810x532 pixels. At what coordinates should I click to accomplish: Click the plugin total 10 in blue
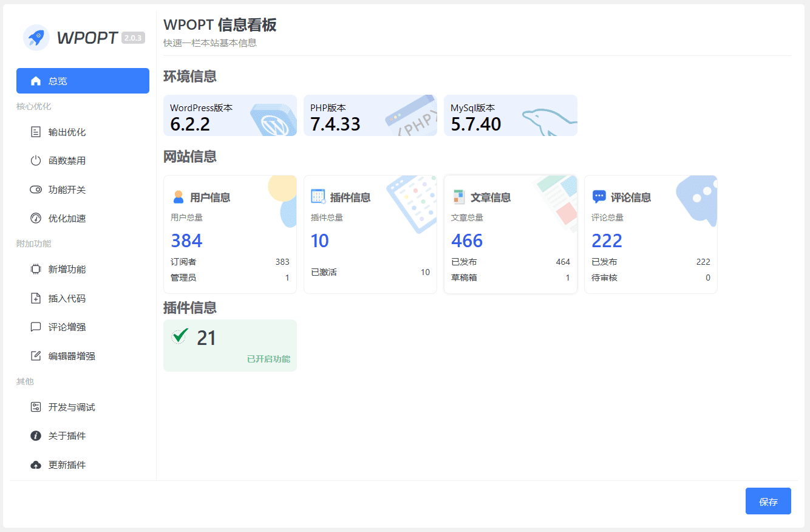(320, 240)
